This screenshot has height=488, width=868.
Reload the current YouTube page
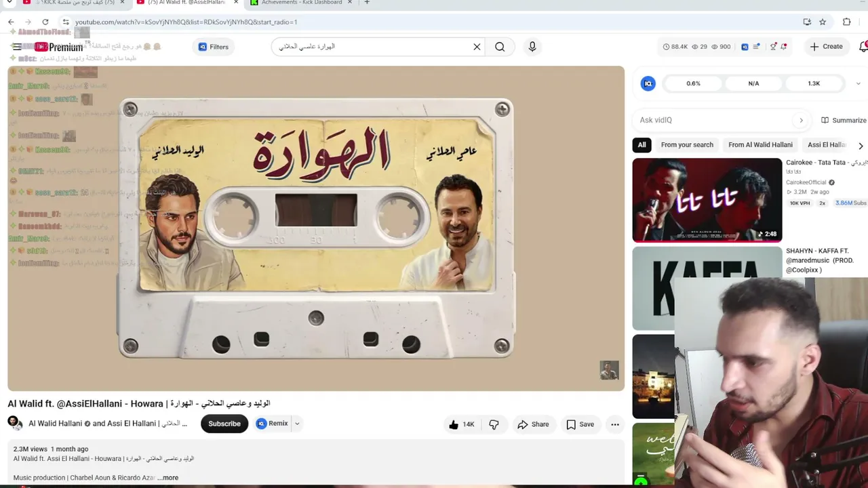(x=45, y=22)
